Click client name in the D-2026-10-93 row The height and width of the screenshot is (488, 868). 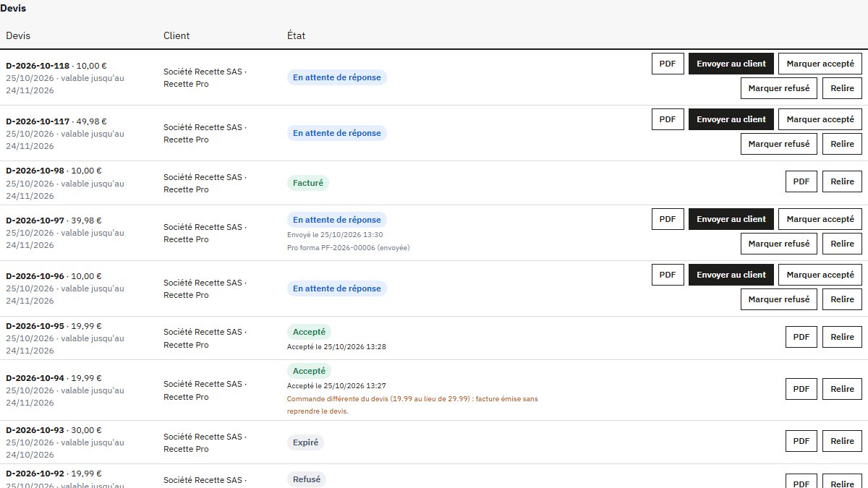pos(205,442)
